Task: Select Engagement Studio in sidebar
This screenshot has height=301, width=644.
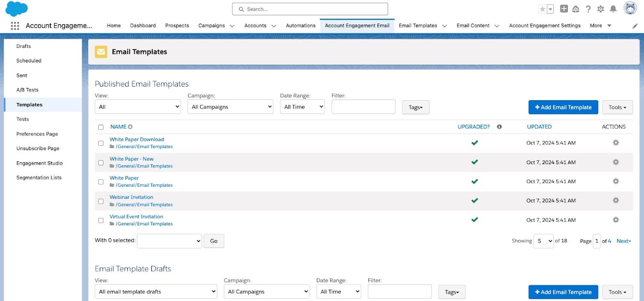Action: pyautogui.click(x=39, y=163)
